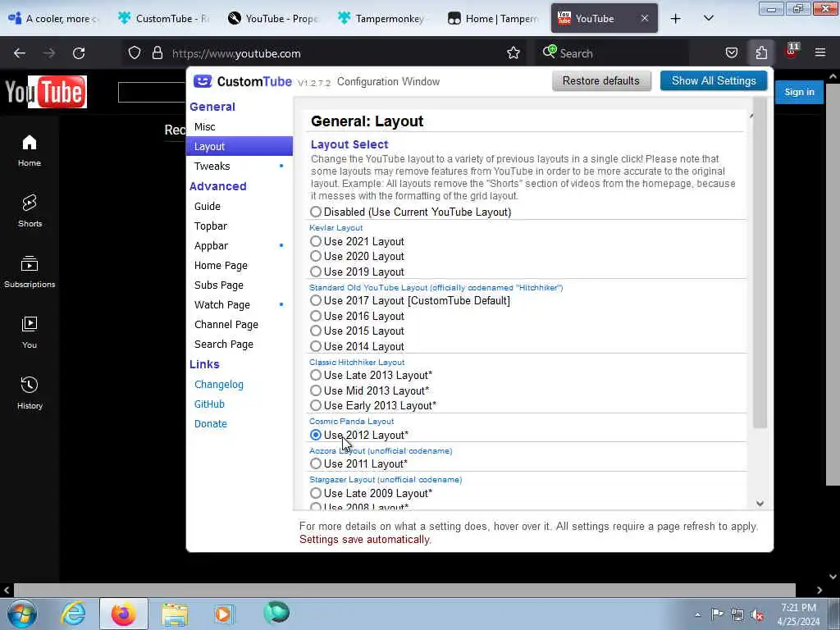Bookmark this page with star icon
Screen dimensions: 840x630
514,53
